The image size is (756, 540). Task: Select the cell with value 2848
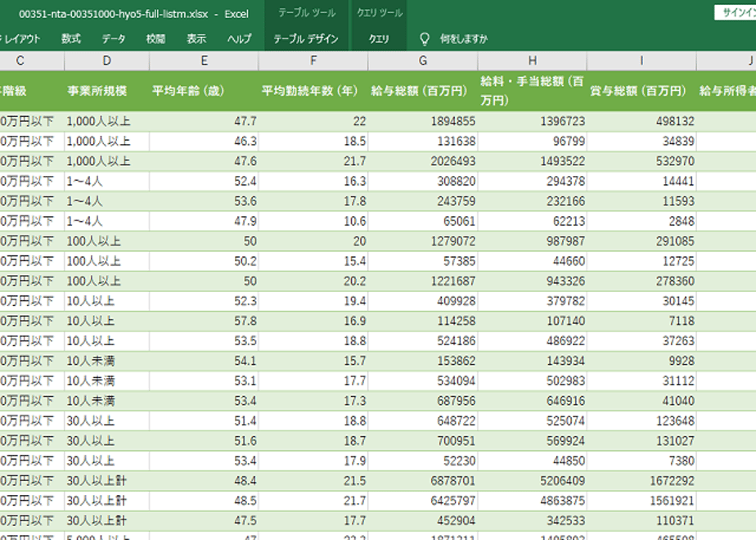click(641, 221)
